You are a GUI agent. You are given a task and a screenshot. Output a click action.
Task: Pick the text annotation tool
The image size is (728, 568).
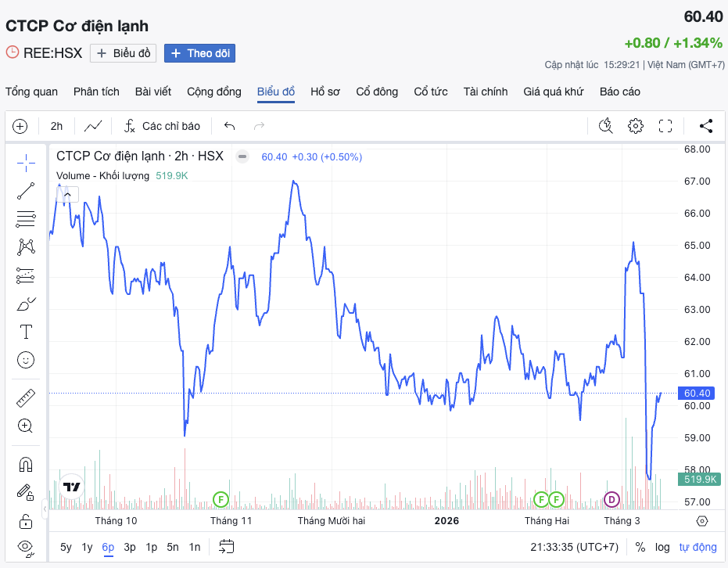coord(26,332)
